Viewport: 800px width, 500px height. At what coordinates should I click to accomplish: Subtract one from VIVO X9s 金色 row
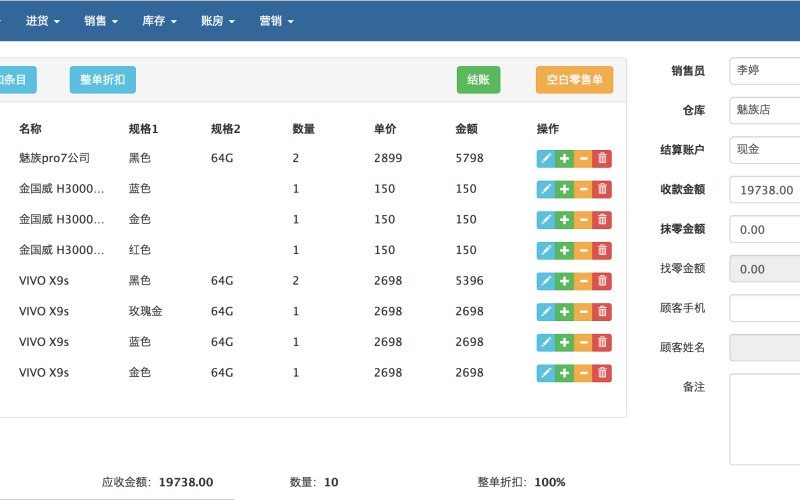583,373
